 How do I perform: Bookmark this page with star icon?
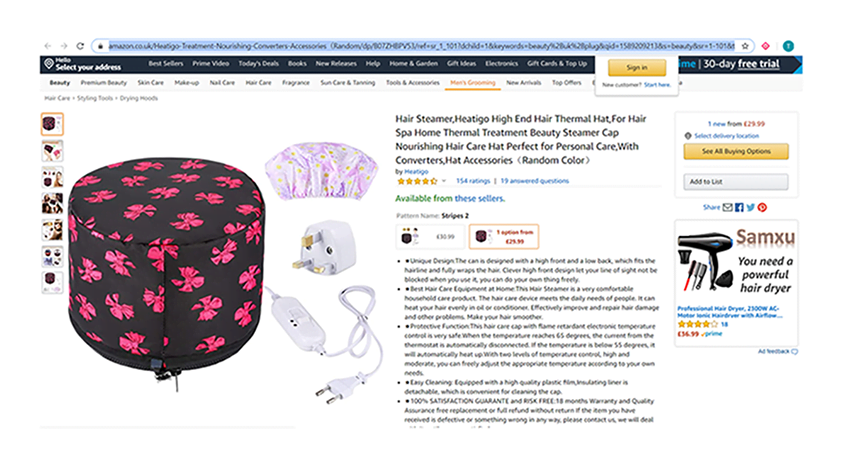[745, 46]
